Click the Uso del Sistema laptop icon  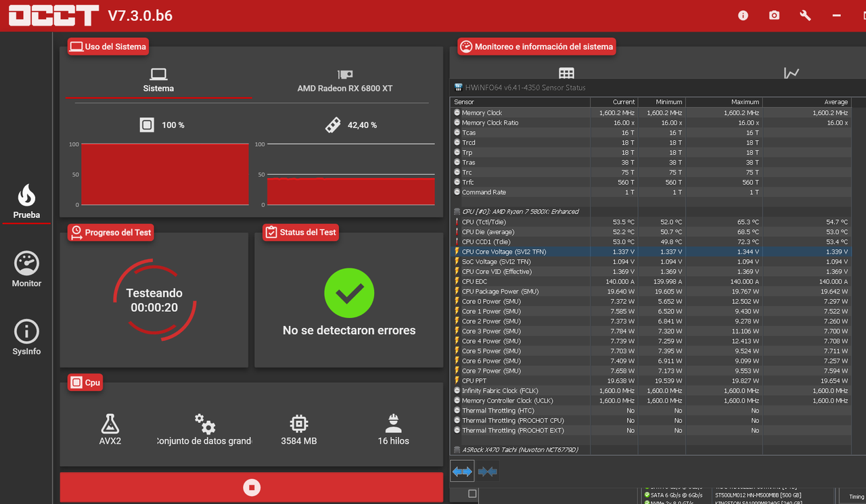pyautogui.click(x=76, y=47)
